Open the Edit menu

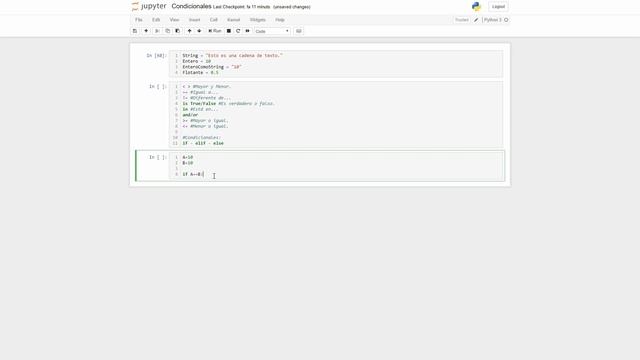point(156,20)
